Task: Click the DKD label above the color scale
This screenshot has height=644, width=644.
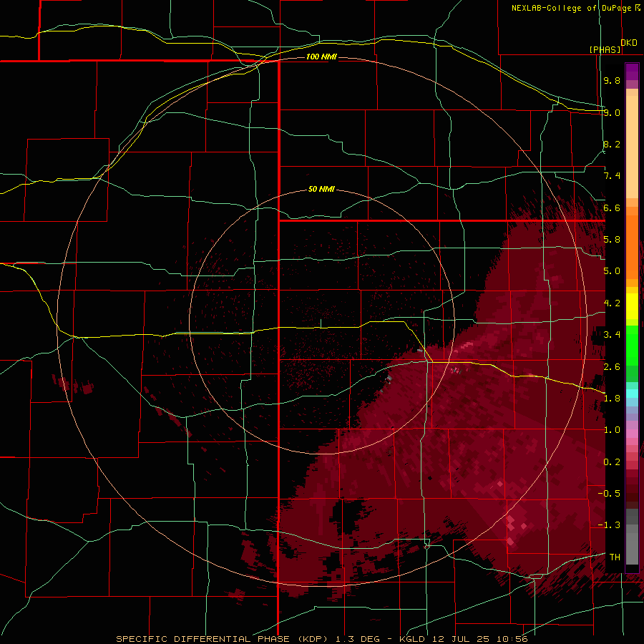Action: click(x=629, y=43)
